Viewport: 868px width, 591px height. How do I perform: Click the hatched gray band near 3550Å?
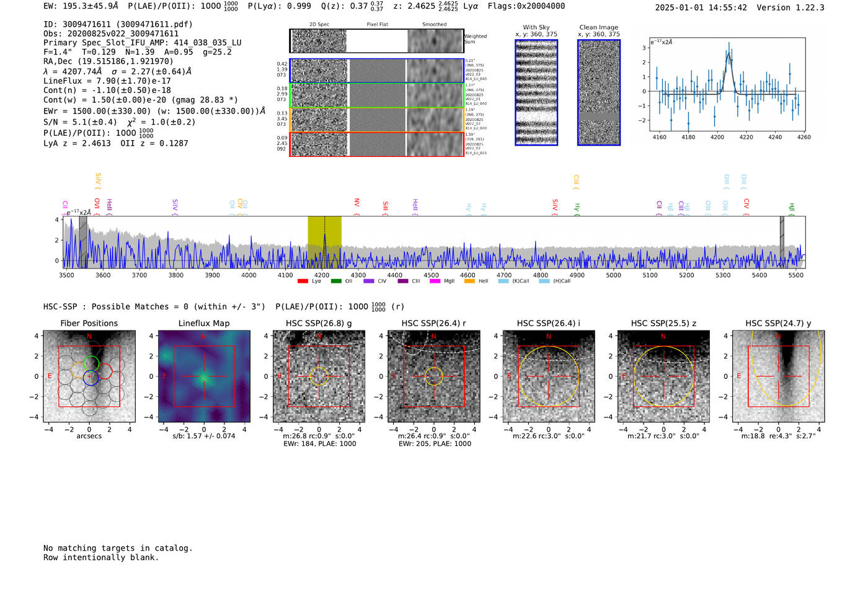(x=83, y=242)
